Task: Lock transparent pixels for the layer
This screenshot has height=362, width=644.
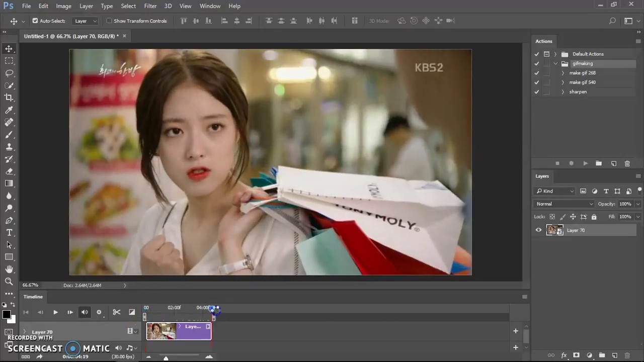Action: (552, 217)
